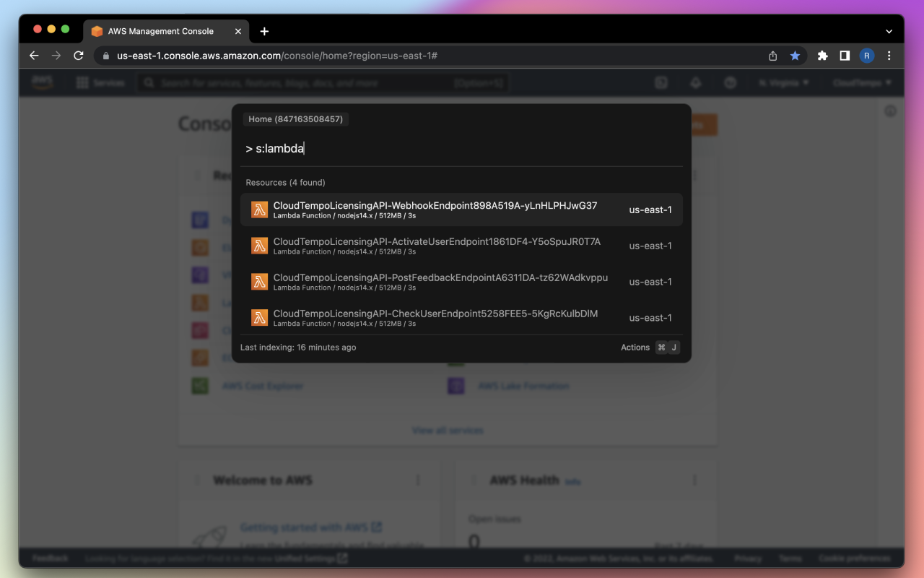
Task: Click the Lambda icon beside the WebhookEndpoint result
Action: tap(259, 209)
